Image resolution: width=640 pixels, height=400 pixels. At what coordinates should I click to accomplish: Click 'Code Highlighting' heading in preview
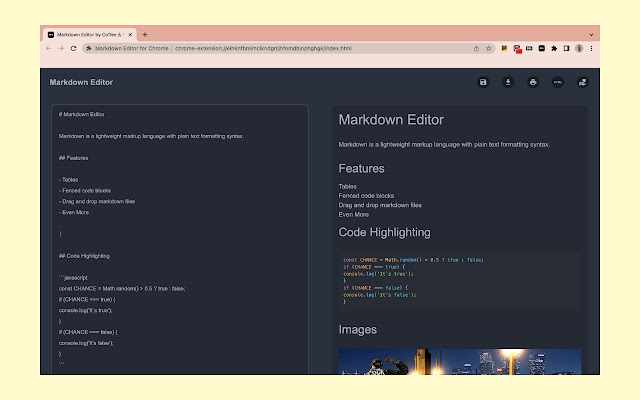[x=384, y=232]
